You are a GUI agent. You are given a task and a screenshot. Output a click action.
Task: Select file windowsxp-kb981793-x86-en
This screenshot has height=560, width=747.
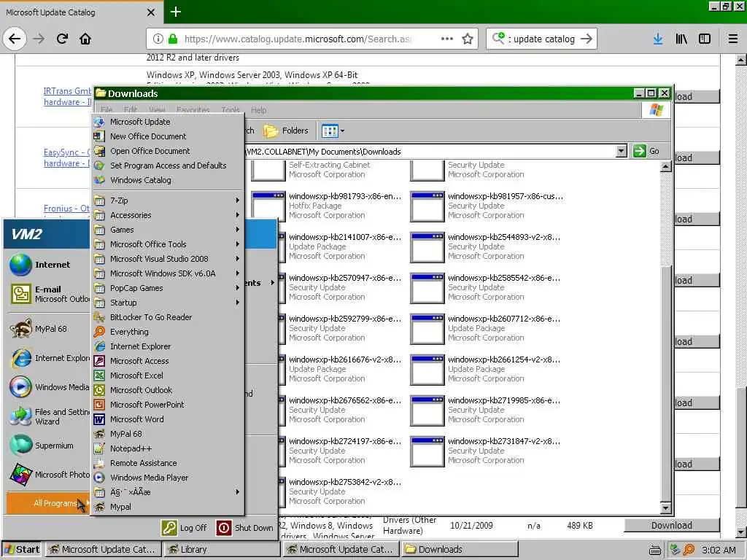point(327,206)
